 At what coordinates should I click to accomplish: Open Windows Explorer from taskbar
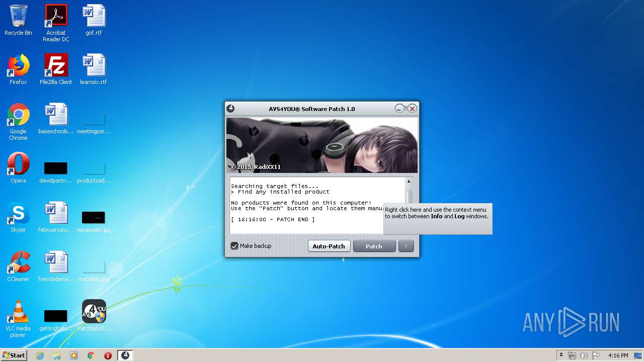(x=57, y=355)
